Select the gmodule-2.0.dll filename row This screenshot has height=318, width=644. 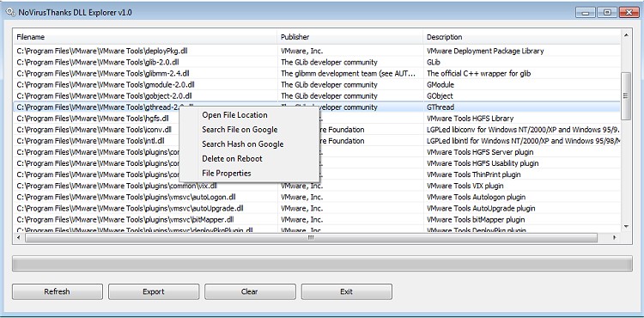pos(106,84)
